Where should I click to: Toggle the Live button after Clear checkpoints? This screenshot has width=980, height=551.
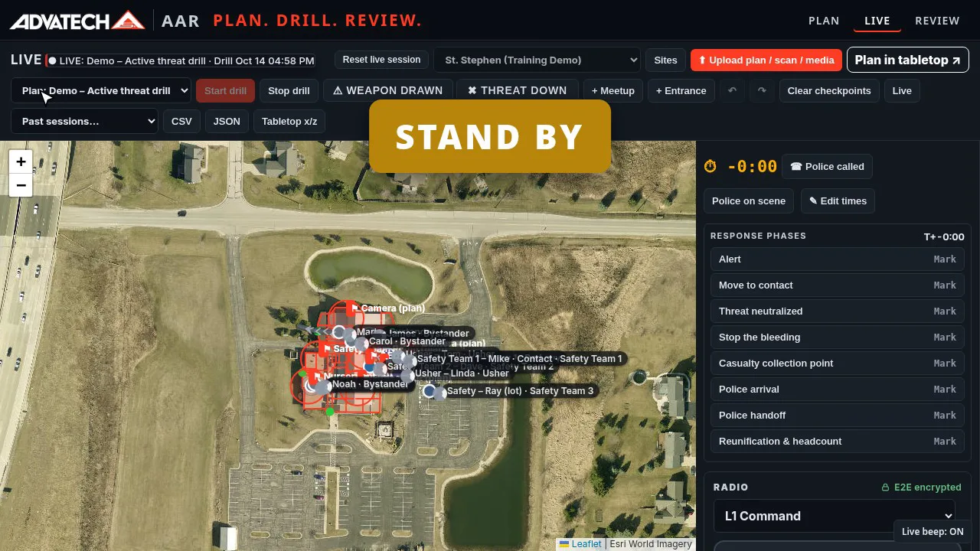click(902, 90)
